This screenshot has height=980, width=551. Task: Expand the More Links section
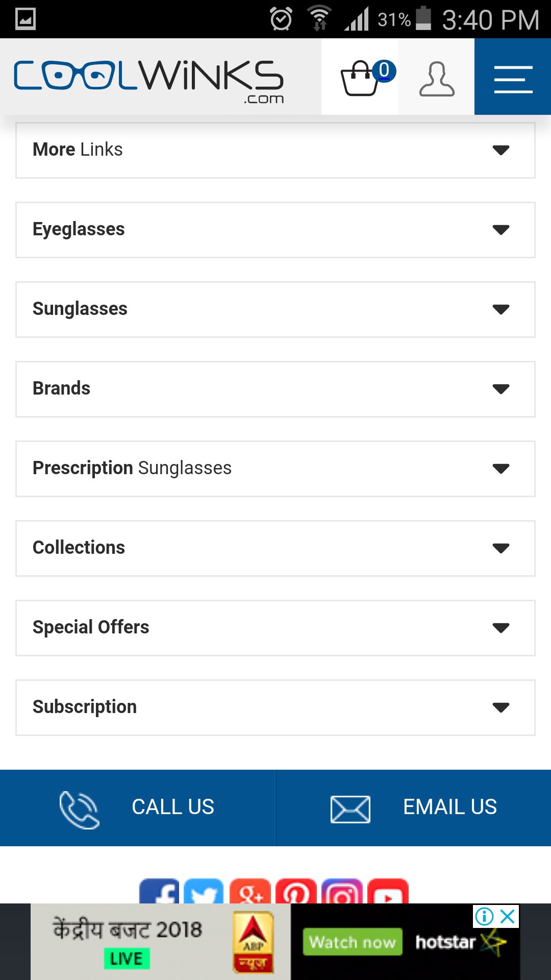point(275,150)
